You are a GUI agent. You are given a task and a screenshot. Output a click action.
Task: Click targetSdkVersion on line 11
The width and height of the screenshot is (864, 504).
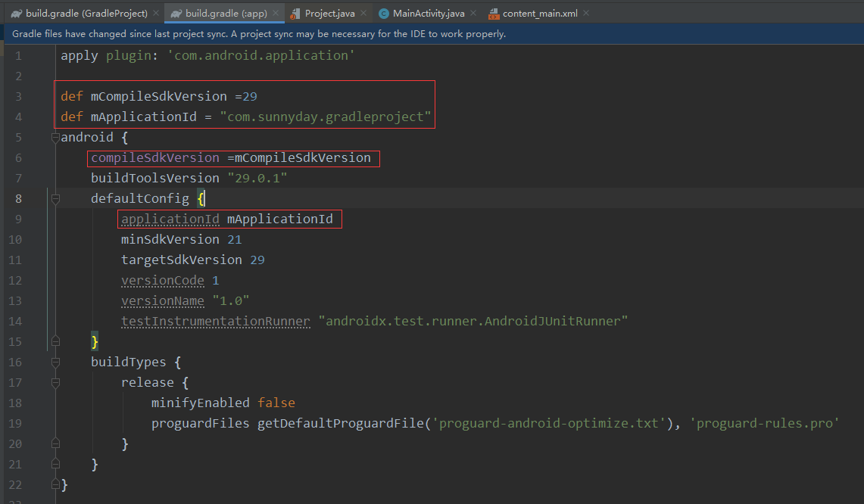(182, 260)
